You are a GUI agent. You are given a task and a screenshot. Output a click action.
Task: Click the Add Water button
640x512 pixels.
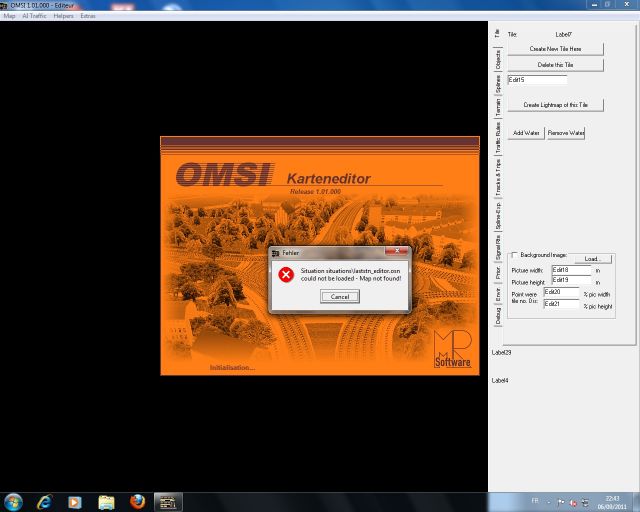coord(526,133)
